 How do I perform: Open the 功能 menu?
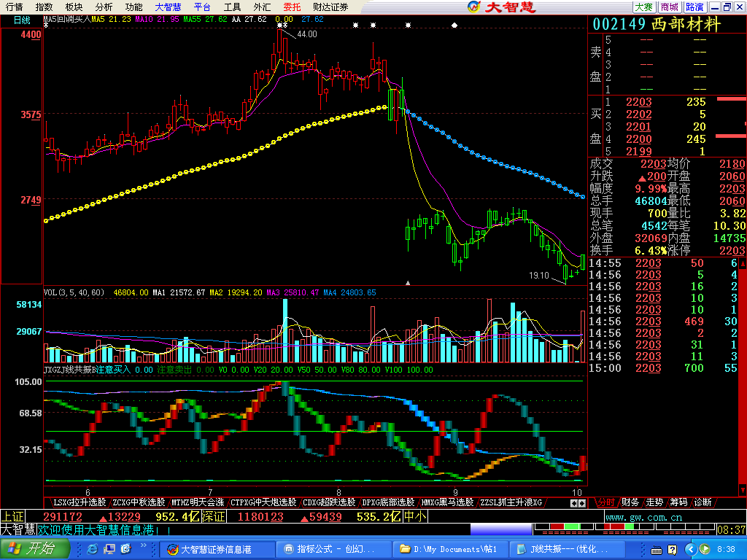(x=133, y=7)
